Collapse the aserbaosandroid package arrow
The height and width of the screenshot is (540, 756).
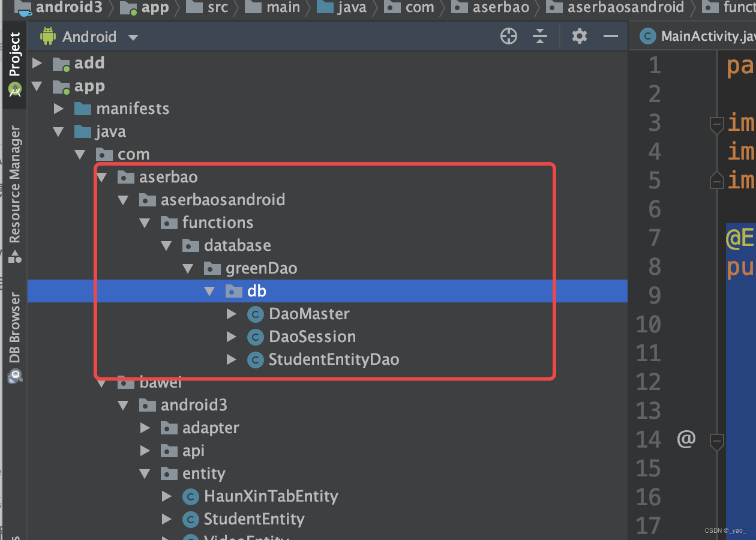[124, 200]
